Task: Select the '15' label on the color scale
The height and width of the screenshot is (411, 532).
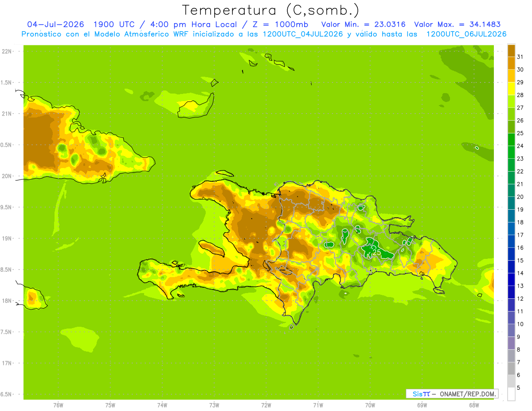Action: [520, 260]
